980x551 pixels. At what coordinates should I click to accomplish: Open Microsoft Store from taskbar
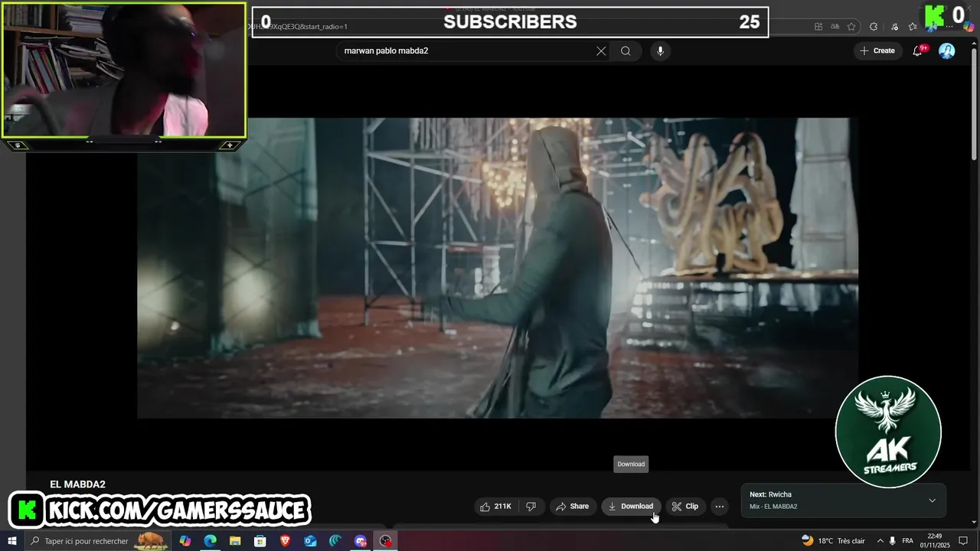(260, 541)
